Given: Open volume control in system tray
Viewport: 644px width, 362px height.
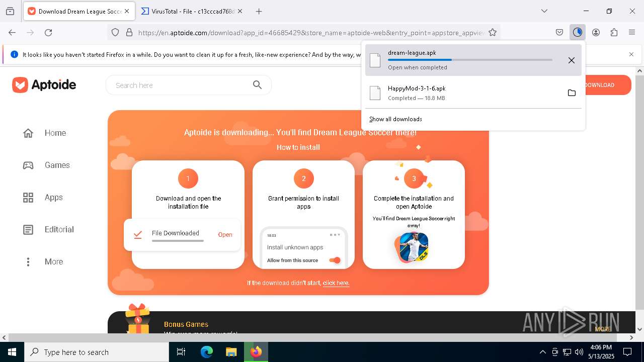Looking at the screenshot, I should click(x=579, y=352).
